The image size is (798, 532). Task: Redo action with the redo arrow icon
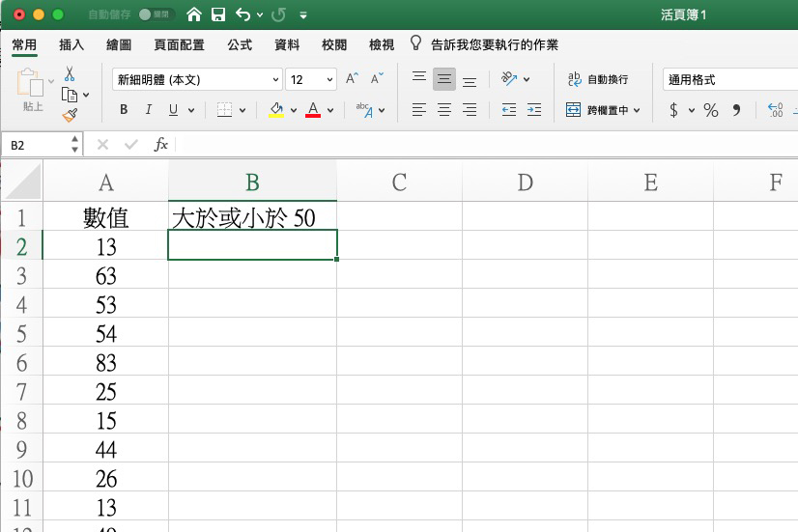pyautogui.click(x=278, y=14)
